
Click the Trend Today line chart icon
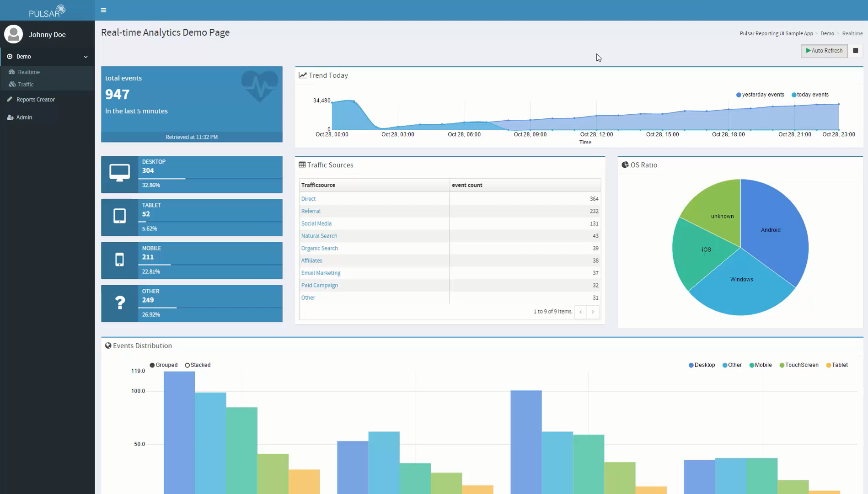(x=303, y=75)
